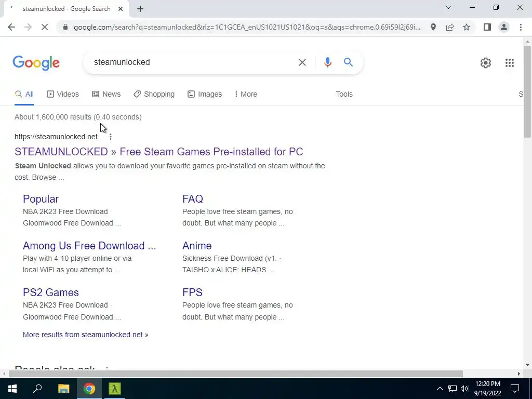Open the Popular sitelink

pyautogui.click(x=41, y=199)
